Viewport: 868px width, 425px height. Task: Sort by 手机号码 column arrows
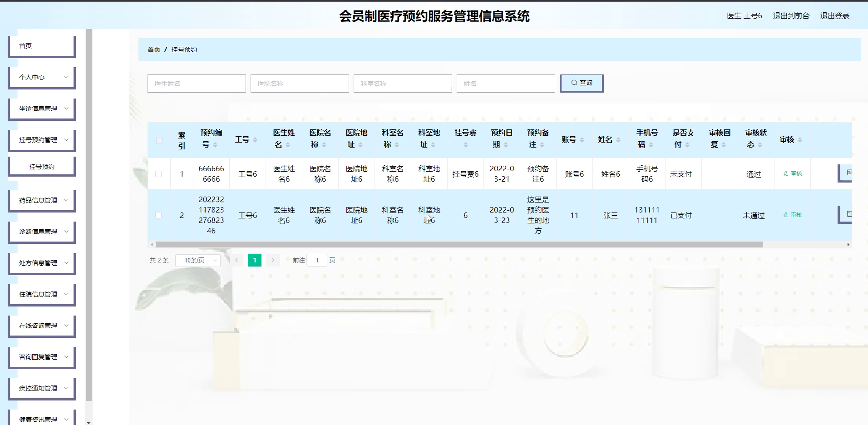click(x=651, y=145)
